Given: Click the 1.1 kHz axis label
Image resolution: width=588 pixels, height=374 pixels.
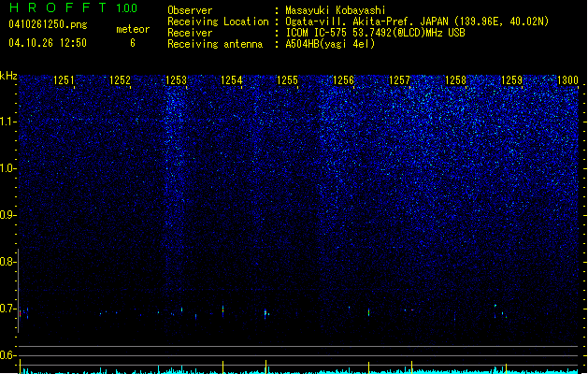Looking at the screenshot, I should coord(7,122).
